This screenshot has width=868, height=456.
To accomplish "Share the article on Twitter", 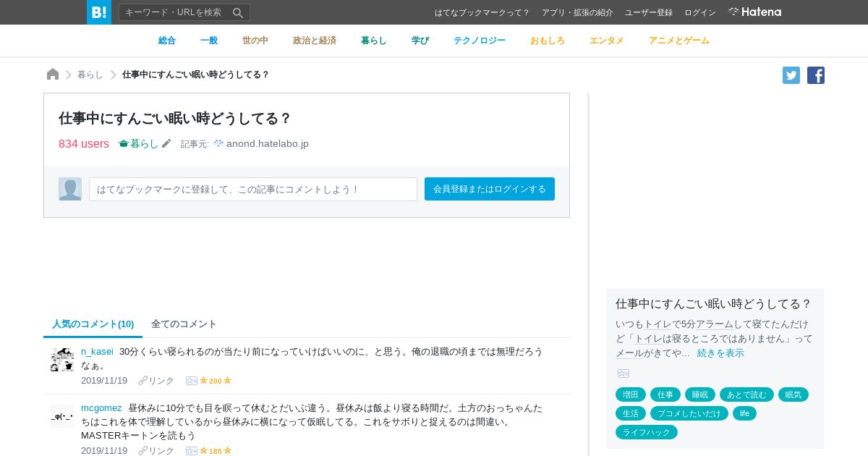I will click(x=791, y=75).
